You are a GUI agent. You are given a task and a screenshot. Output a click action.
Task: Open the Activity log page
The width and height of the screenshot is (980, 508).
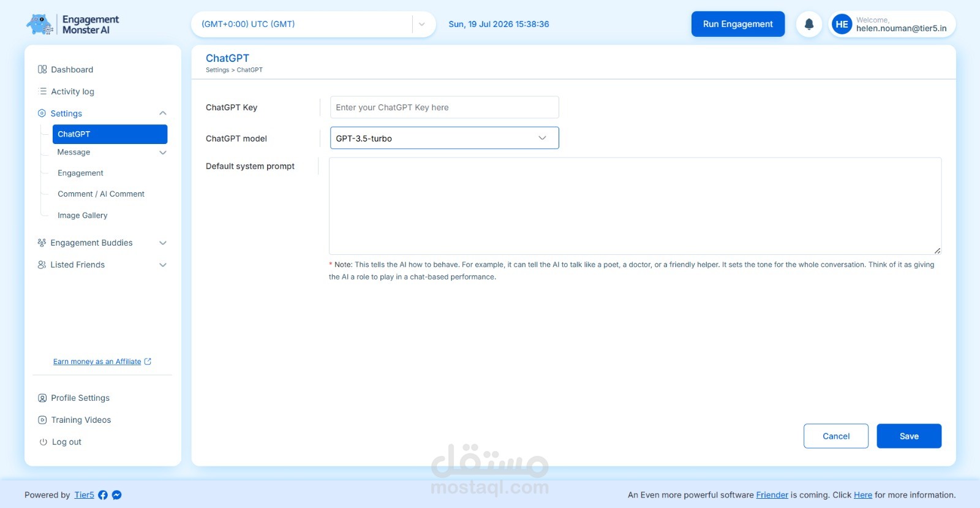72,91
